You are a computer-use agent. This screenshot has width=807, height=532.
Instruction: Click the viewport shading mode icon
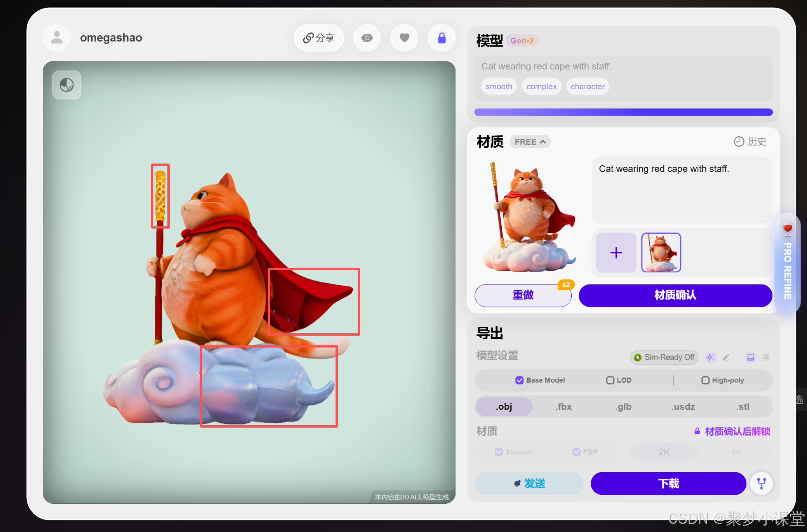[x=67, y=85]
